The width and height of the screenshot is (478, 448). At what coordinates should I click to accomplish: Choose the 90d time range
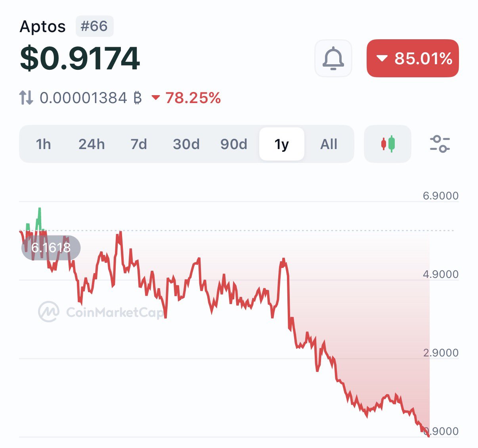[x=234, y=144]
